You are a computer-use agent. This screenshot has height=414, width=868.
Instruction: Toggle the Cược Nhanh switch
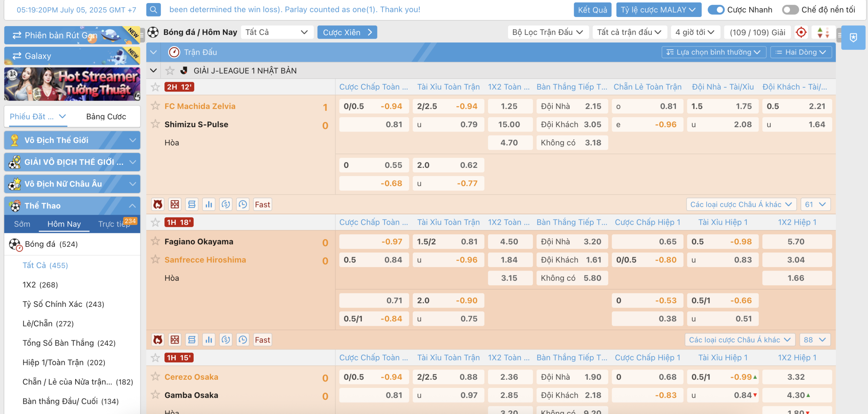point(716,10)
